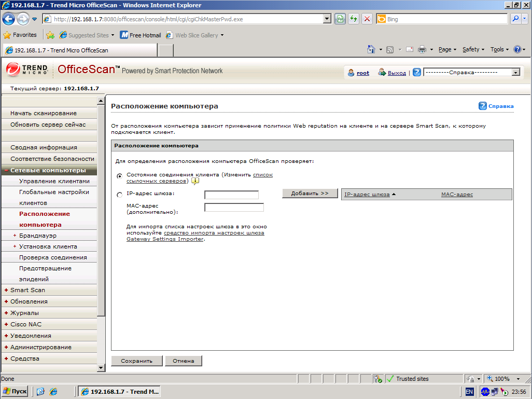Click the RSS feeds icon
The height and width of the screenshot is (399, 532).
coord(390,50)
